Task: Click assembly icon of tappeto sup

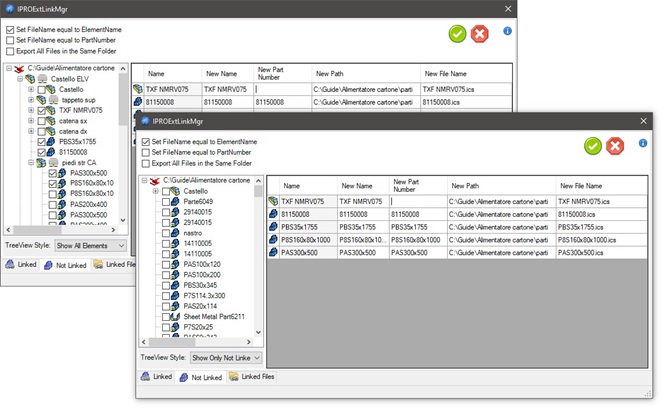Action: coord(41,100)
